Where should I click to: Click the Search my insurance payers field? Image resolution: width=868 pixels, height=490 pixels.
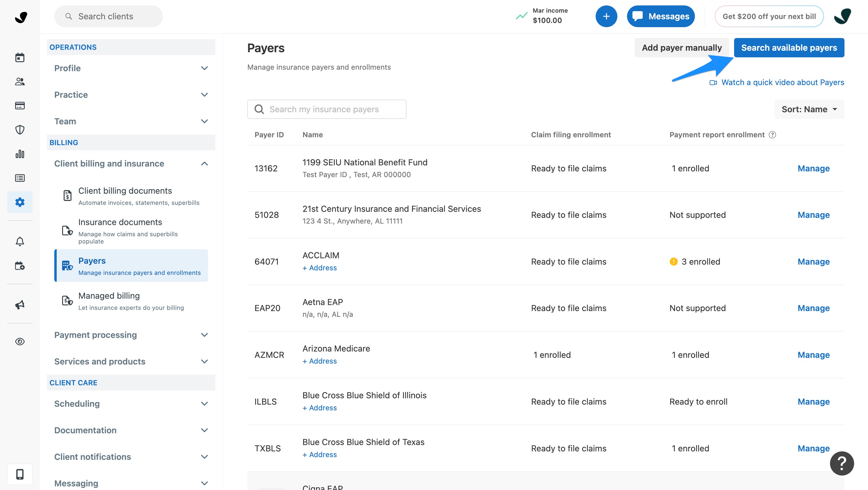(327, 109)
